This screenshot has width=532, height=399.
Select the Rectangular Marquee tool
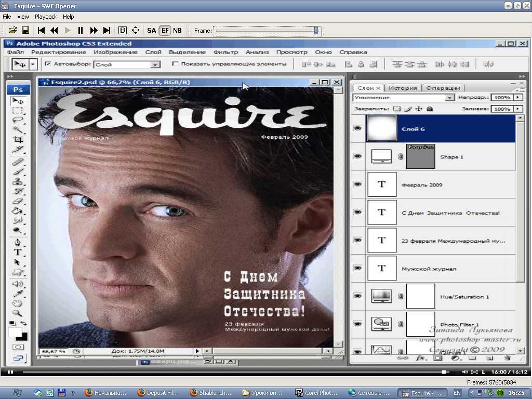pos(18,111)
